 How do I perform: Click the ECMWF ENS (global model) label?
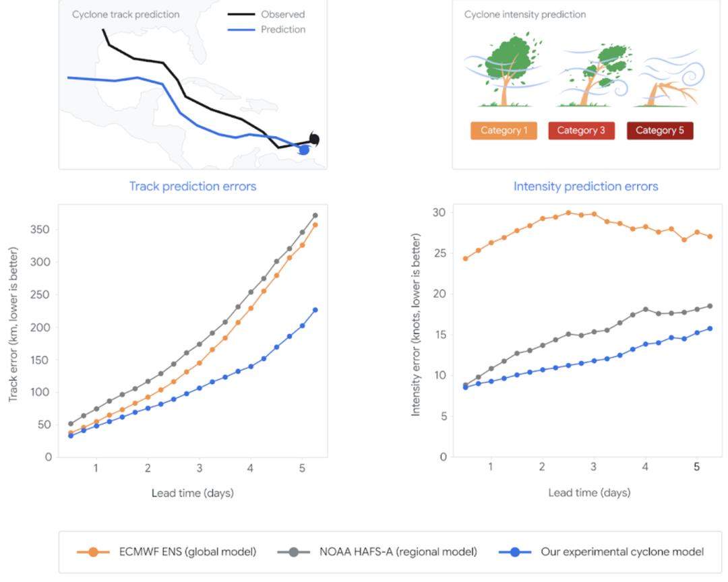tap(187, 552)
